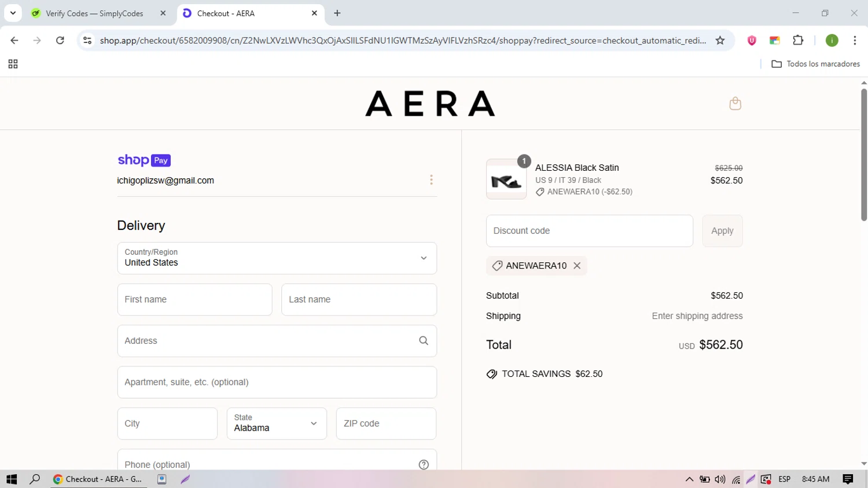Image resolution: width=868 pixels, height=488 pixels.
Task: Click the page vertical scrollbar
Action: click(863, 155)
